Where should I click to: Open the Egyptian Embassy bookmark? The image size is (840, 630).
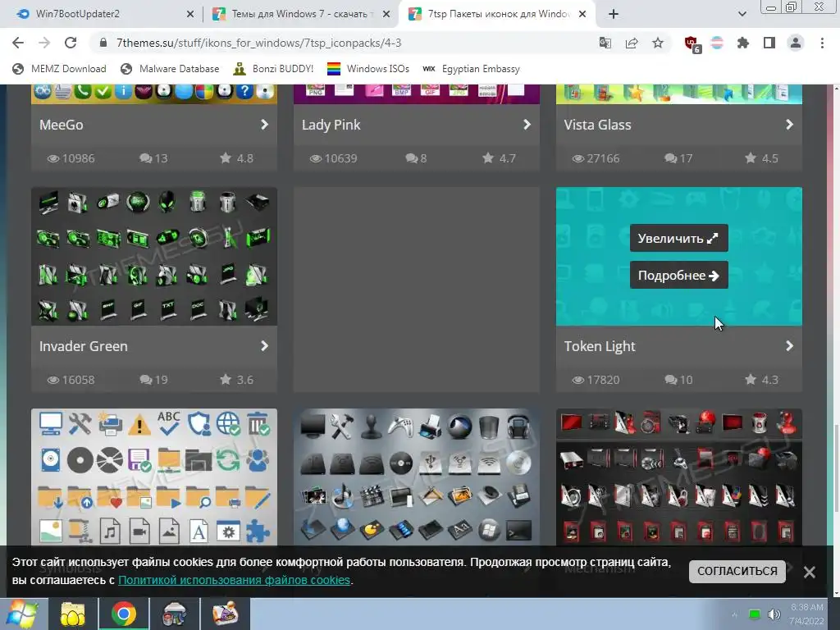point(471,69)
